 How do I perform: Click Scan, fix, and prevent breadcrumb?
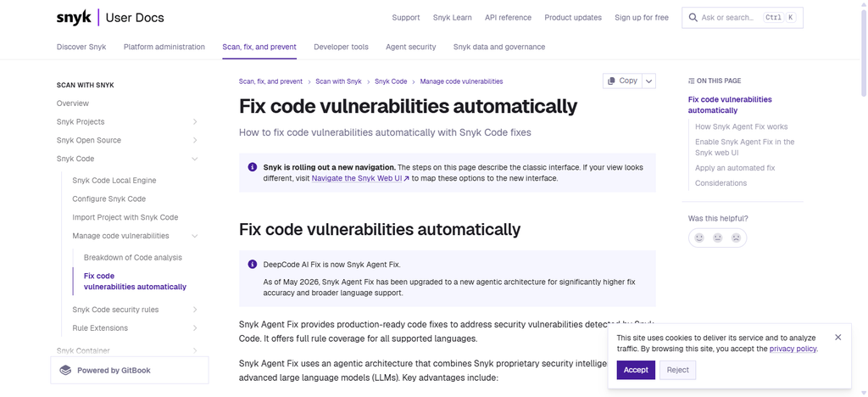pos(270,81)
